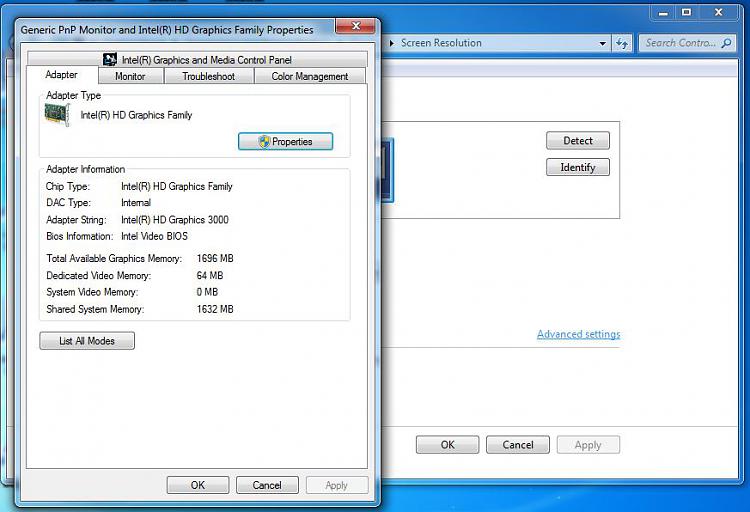Click the search magnifier icon

coord(727,43)
